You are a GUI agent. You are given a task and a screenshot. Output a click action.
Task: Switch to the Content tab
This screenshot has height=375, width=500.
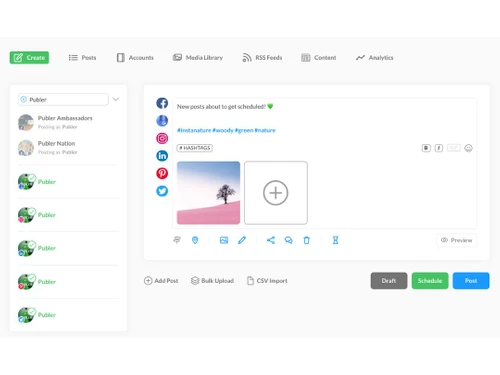click(x=319, y=58)
